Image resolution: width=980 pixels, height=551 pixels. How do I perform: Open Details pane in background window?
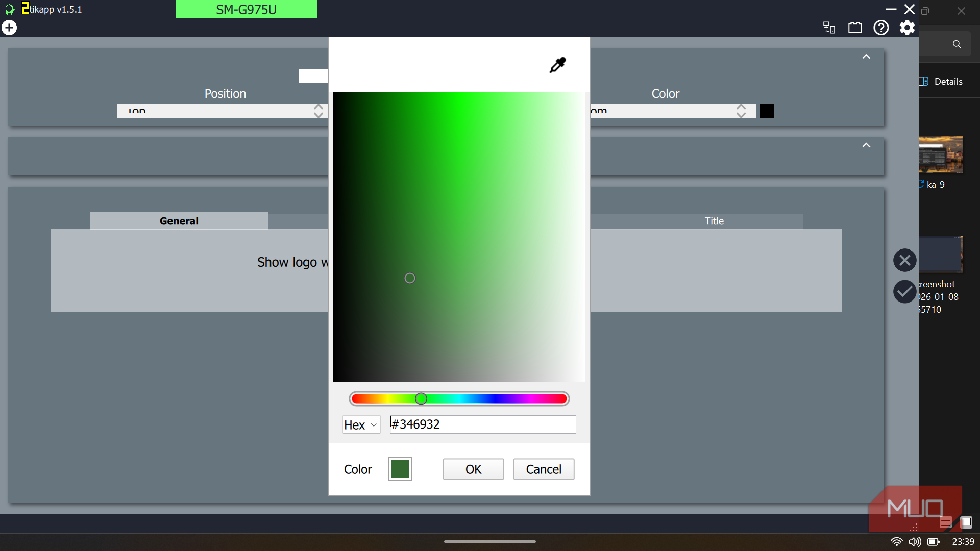point(941,82)
